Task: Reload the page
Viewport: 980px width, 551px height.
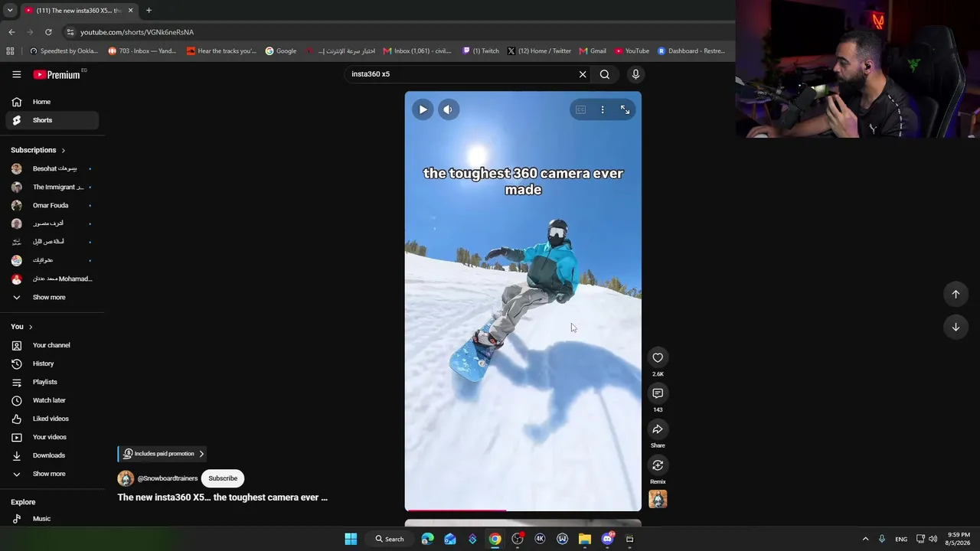Action: click(48, 32)
